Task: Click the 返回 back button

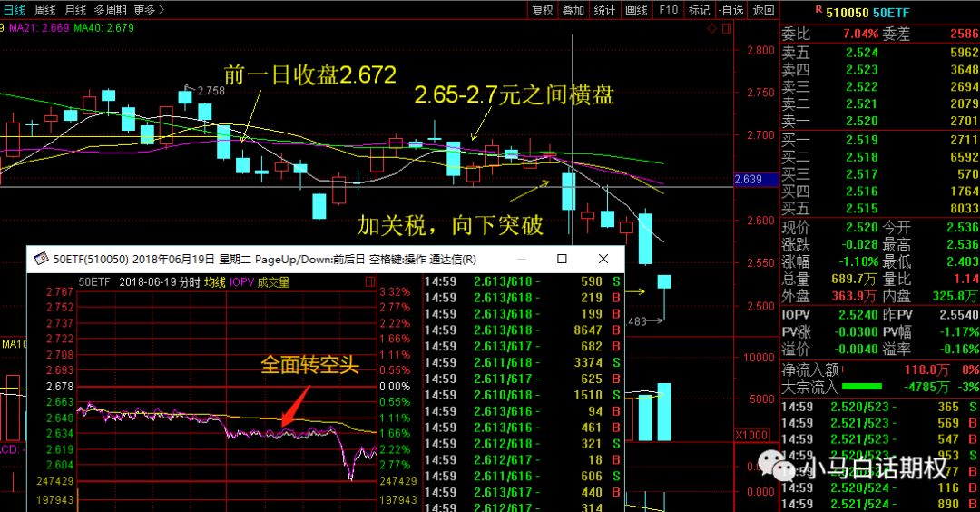Action: pyautogui.click(x=763, y=10)
